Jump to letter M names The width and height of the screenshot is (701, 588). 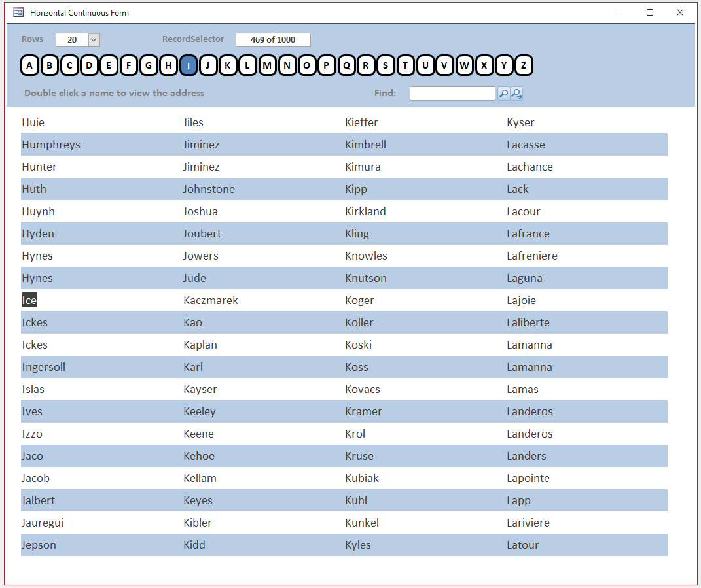(267, 65)
